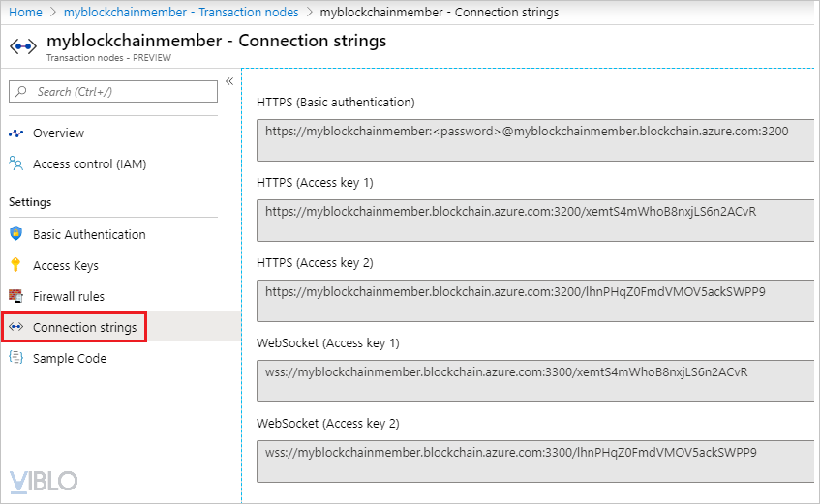Open the Sample Code menu item
Screen dimensions: 820x504
pyautogui.click(x=70, y=358)
